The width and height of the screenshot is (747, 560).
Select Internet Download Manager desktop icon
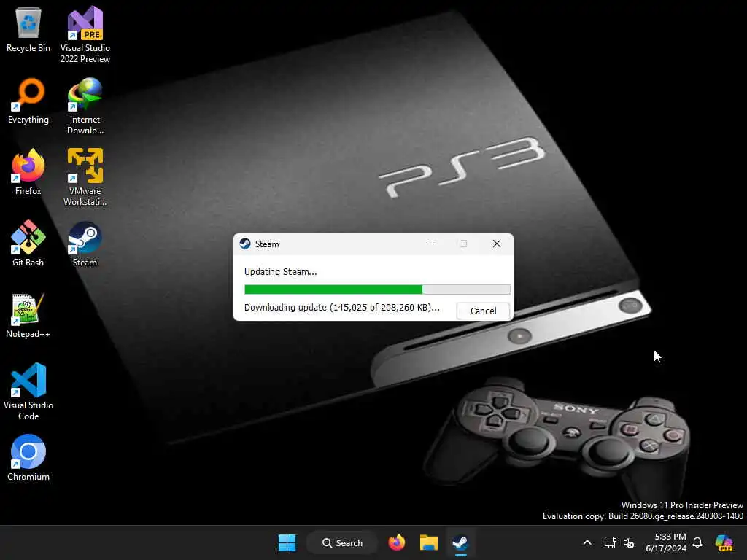point(85,106)
